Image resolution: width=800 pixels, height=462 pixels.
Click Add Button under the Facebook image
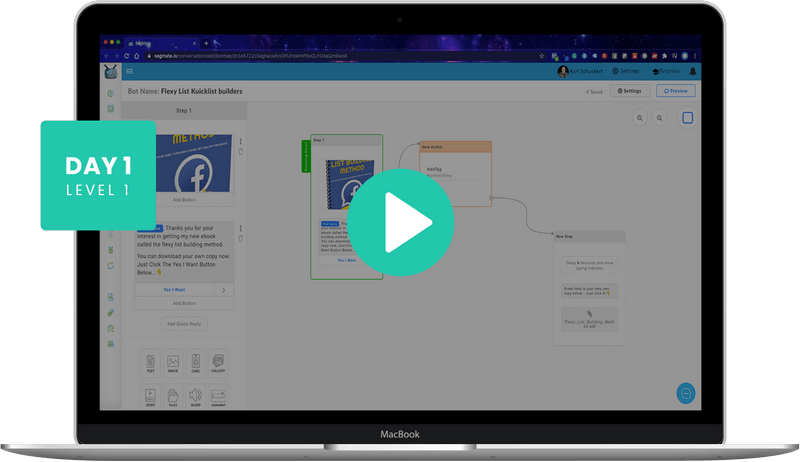click(x=184, y=200)
